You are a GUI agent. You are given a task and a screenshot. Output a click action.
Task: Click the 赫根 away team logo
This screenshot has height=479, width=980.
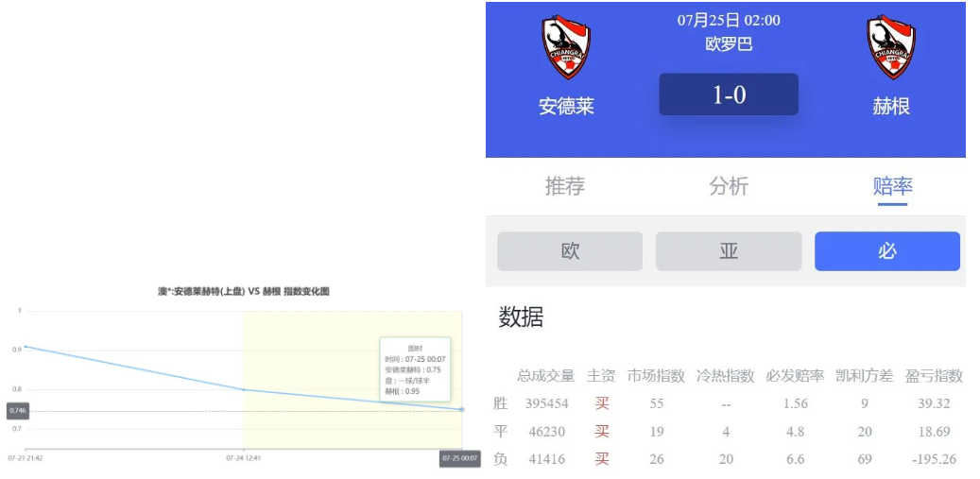pos(891,47)
